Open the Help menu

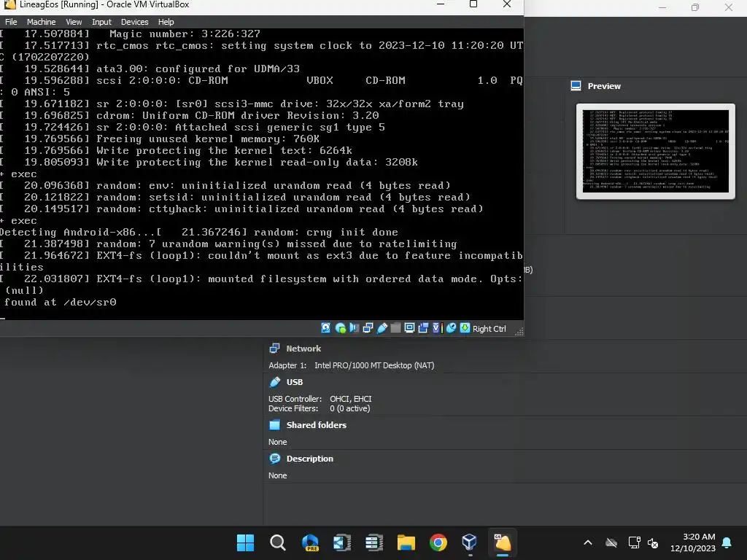click(166, 22)
